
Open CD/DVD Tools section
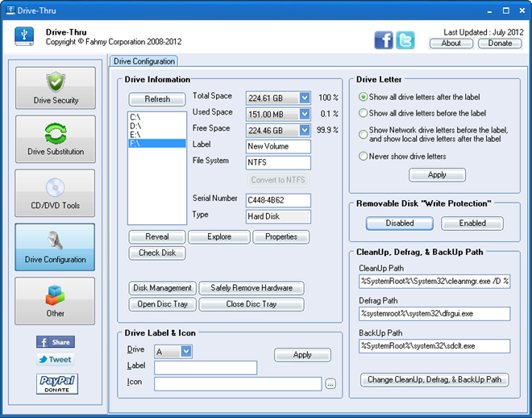pyautogui.click(x=55, y=194)
